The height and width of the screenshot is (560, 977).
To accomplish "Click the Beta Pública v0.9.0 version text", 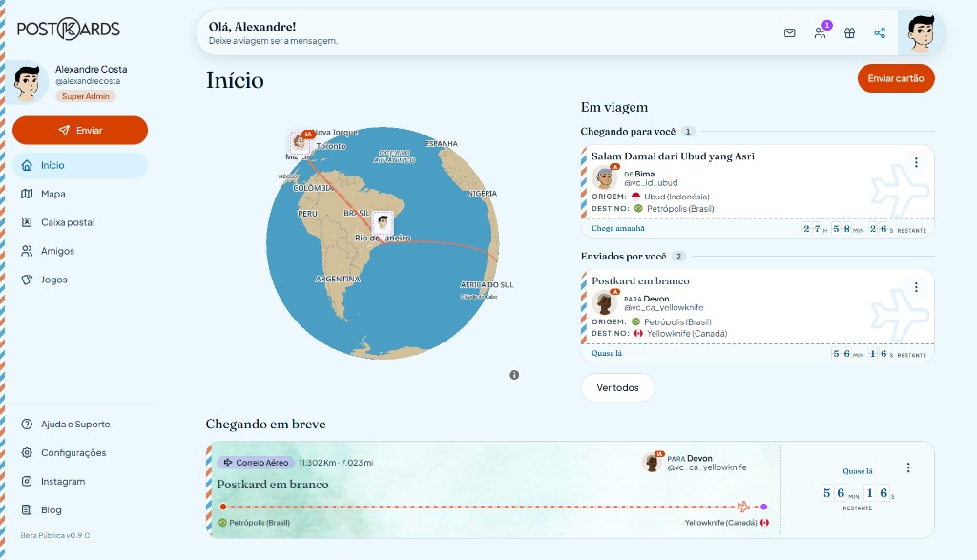I will tap(54, 535).
